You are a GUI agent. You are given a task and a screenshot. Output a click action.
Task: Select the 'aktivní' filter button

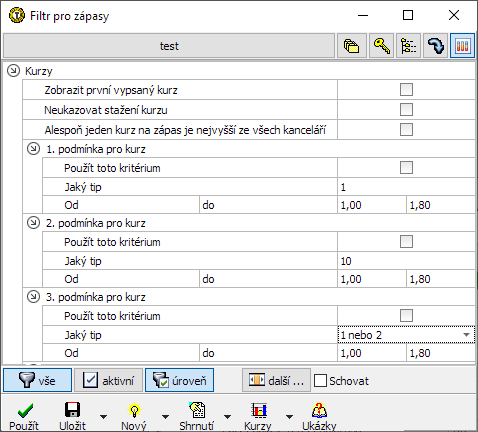tap(108, 380)
